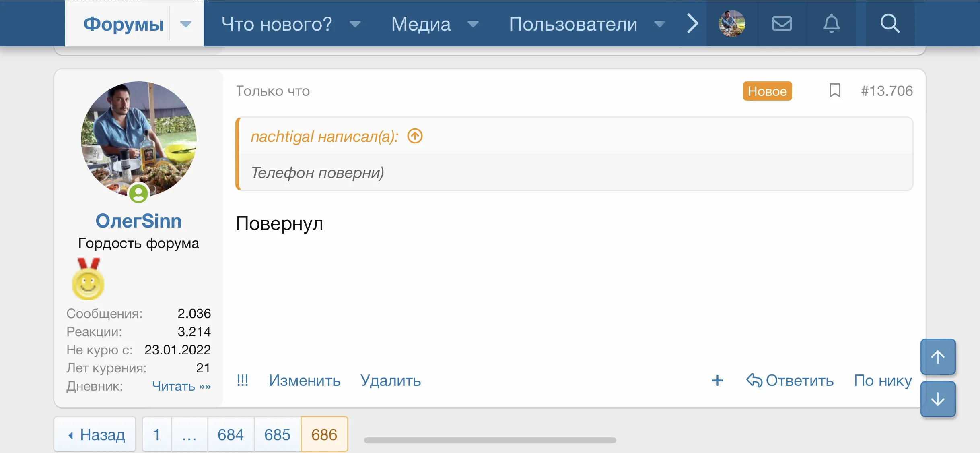This screenshot has width=980, height=453.
Task: Open the inbox envelope icon
Action: coord(782,23)
